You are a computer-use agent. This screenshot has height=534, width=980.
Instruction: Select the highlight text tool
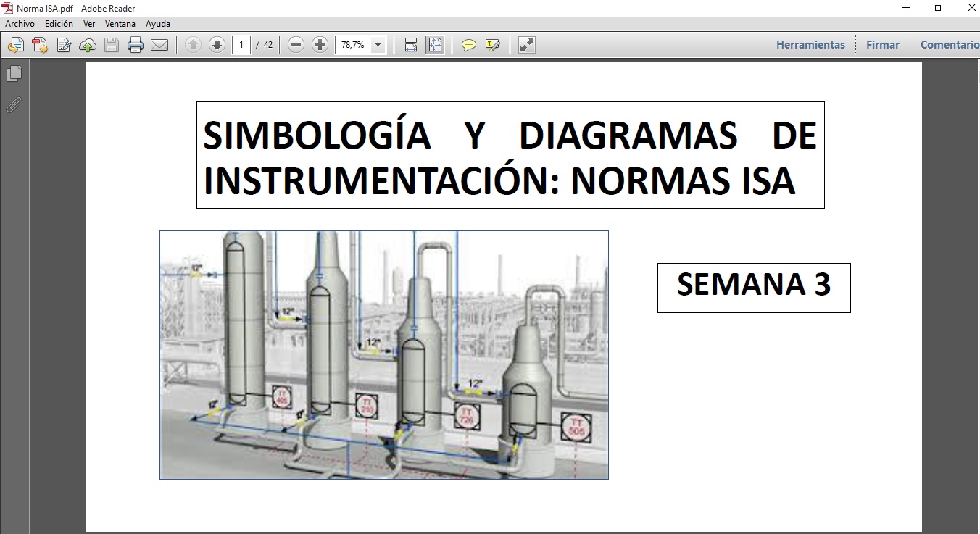point(493,45)
